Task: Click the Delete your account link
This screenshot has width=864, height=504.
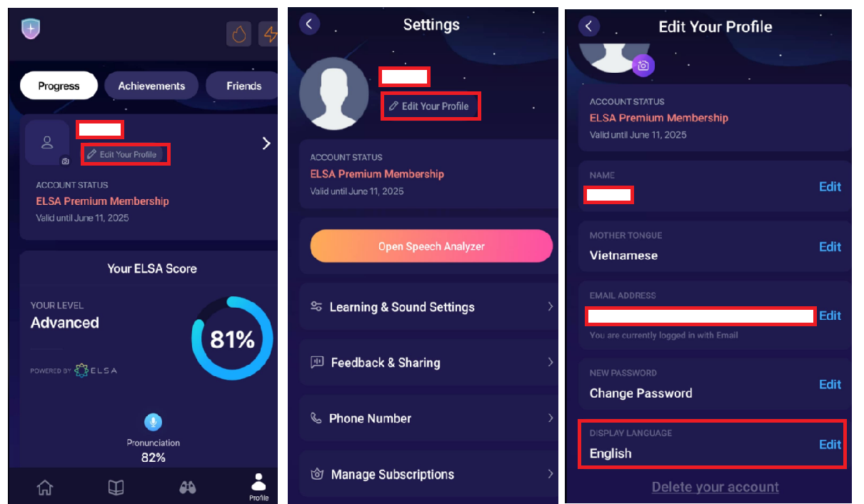Action: tap(715, 487)
